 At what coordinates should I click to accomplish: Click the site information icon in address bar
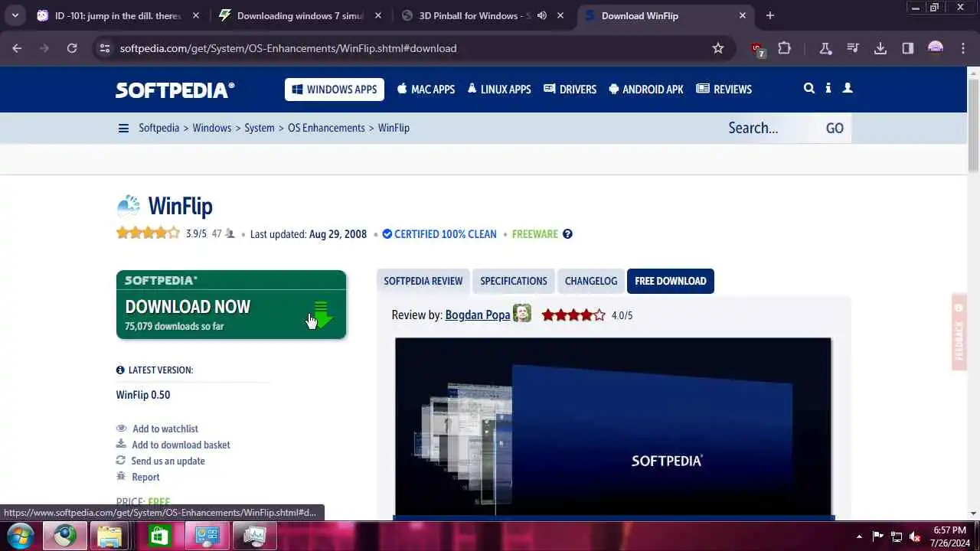click(105, 48)
